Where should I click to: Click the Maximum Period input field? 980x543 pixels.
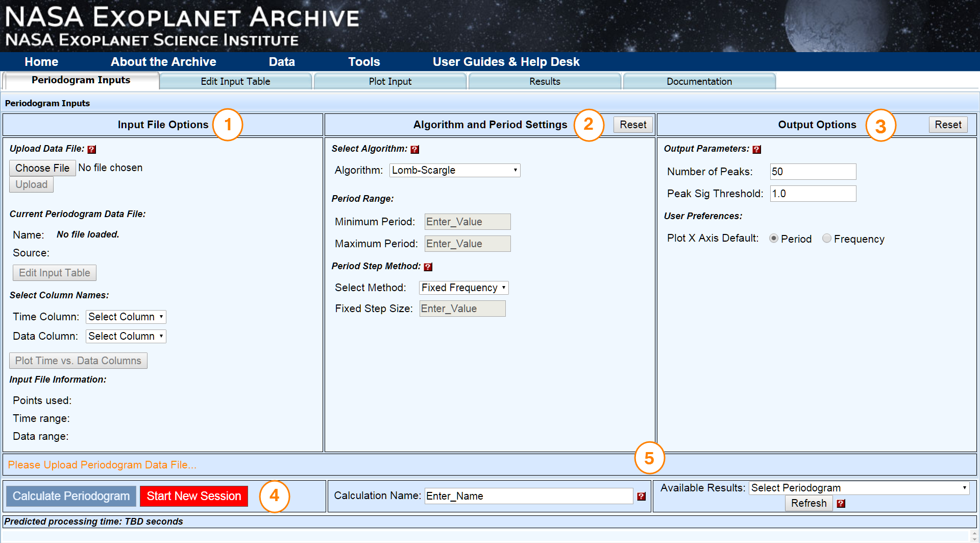[x=468, y=244]
